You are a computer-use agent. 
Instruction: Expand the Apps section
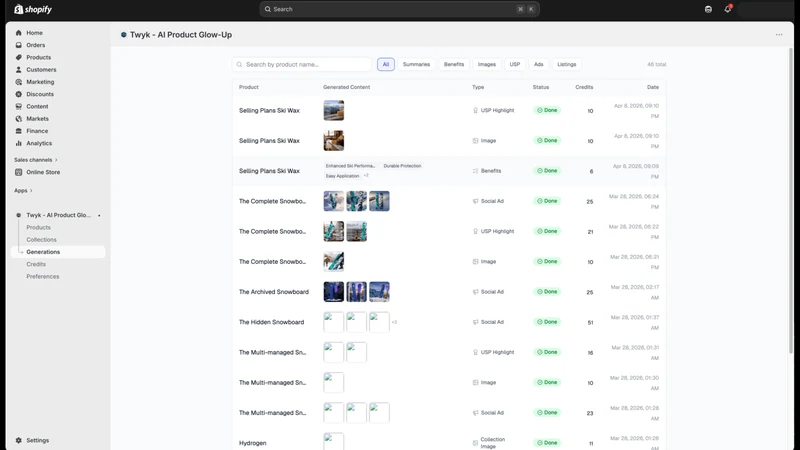(x=23, y=190)
